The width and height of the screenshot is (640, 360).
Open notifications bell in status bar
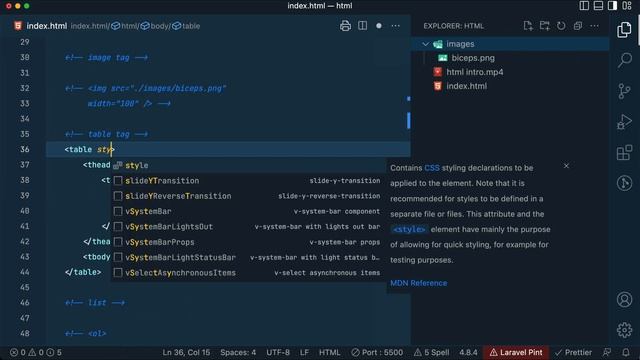[626, 352]
